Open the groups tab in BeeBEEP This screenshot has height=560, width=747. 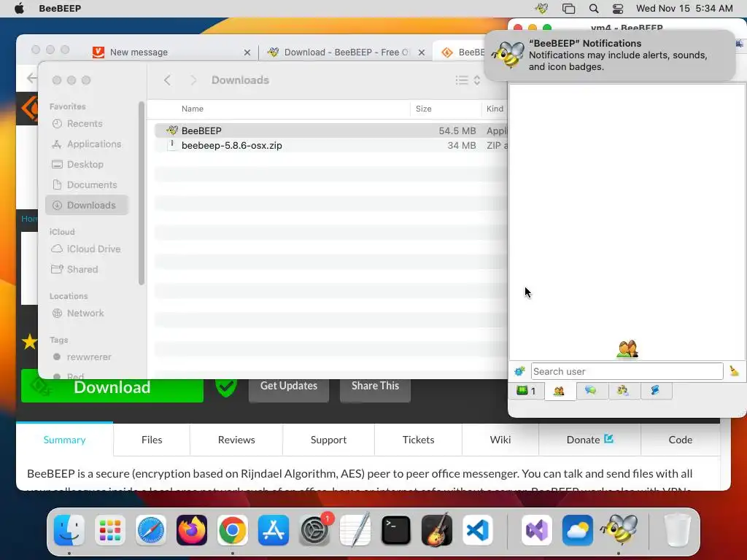pos(623,391)
